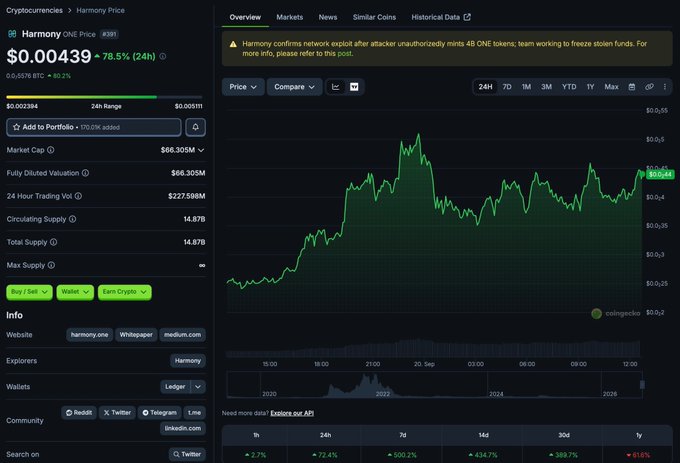Open chart more options three-dot menu

pos(665,87)
